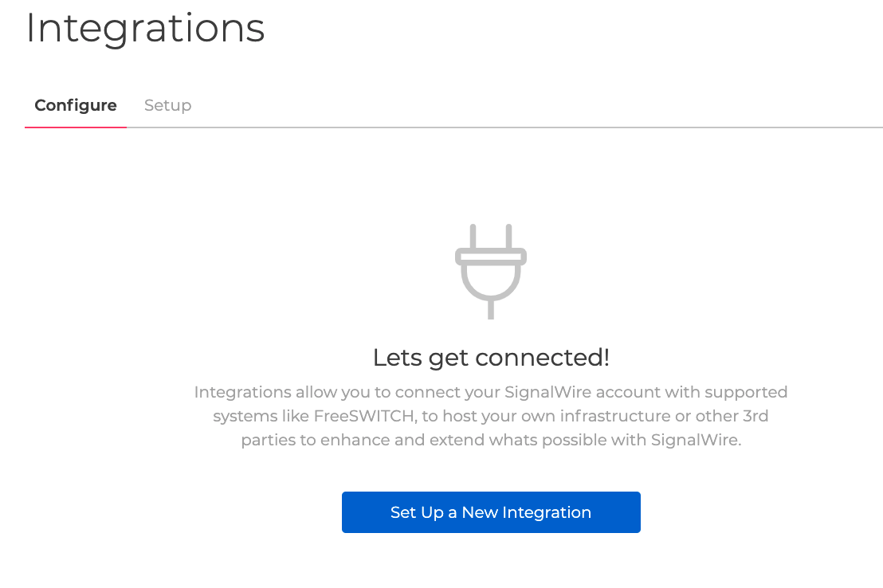
Task: Click the blue integration setup button
Action: tap(491, 512)
